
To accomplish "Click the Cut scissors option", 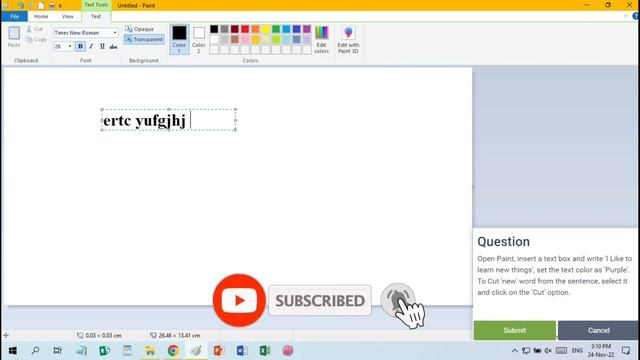I will pos(35,29).
